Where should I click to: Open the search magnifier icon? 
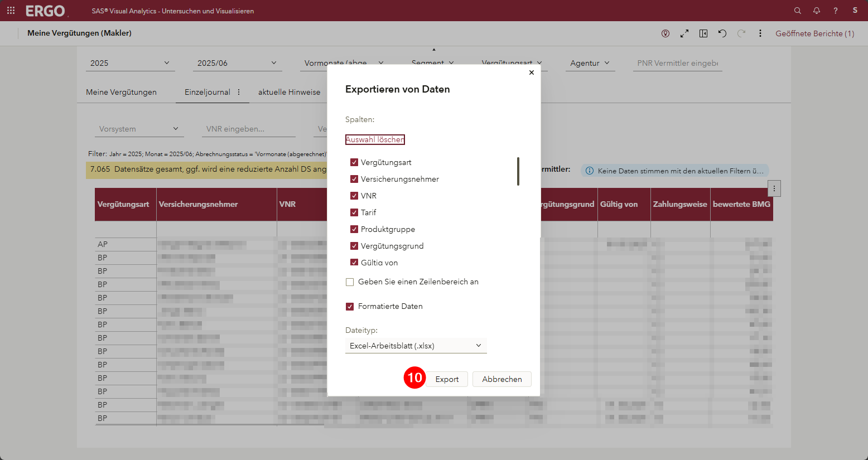coord(798,11)
